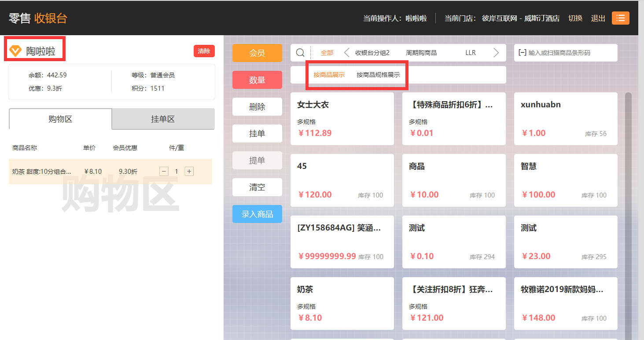Click 退出 to log out

(x=598, y=18)
